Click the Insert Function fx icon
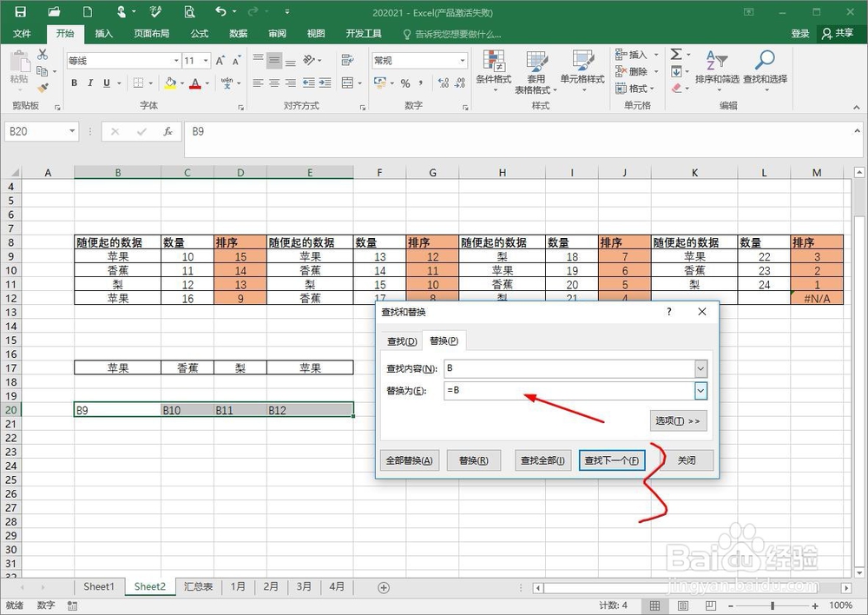The width and height of the screenshot is (868, 615). (x=168, y=131)
